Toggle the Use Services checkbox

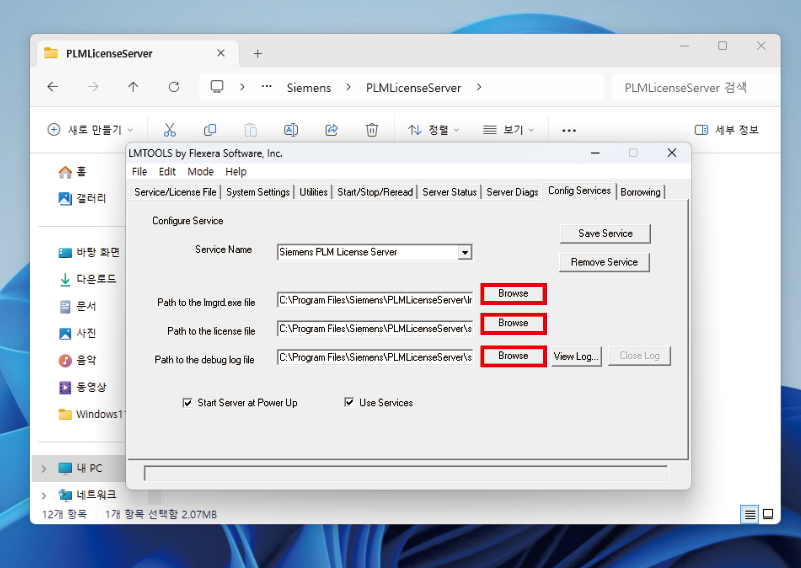coord(349,403)
